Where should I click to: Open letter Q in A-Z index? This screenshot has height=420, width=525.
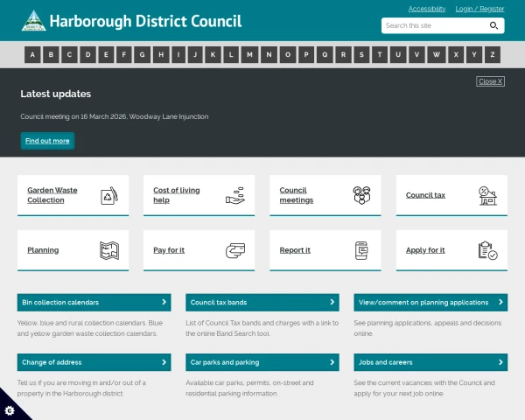tap(325, 54)
